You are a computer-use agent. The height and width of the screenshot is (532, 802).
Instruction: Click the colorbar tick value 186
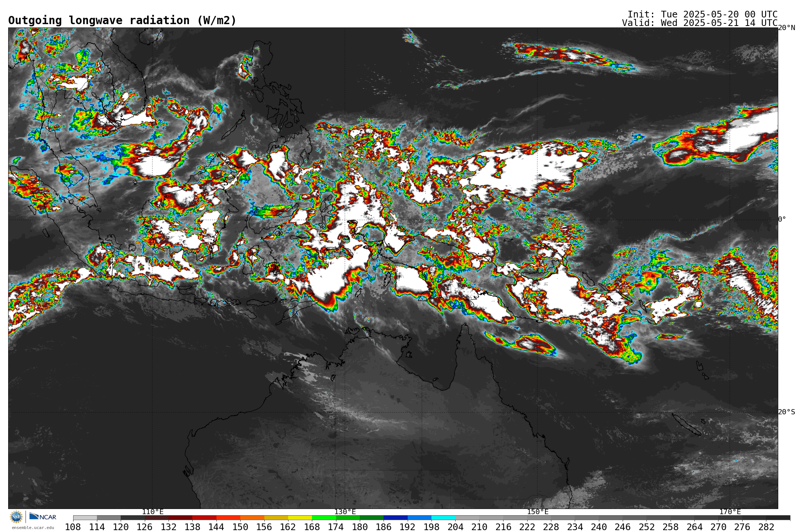pos(384,527)
